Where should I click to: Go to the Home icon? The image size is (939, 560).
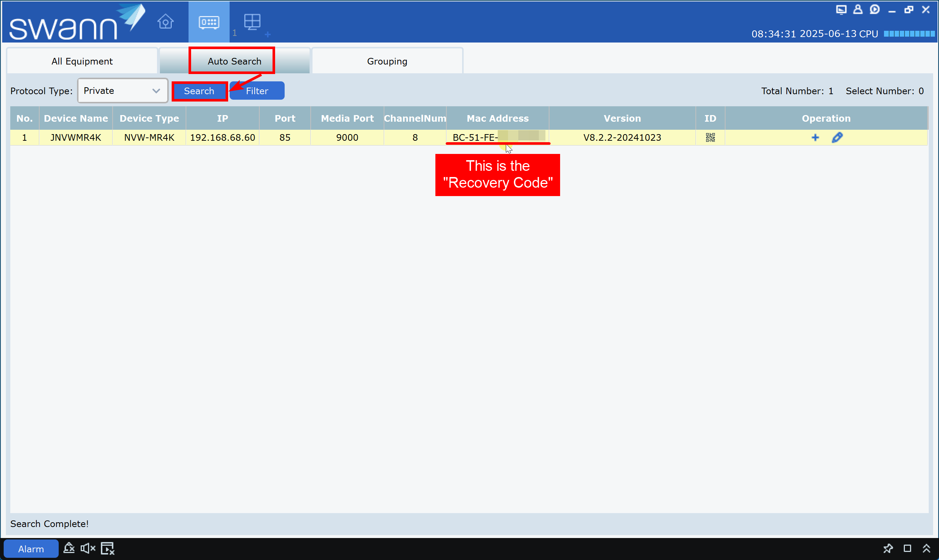(x=165, y=22)
